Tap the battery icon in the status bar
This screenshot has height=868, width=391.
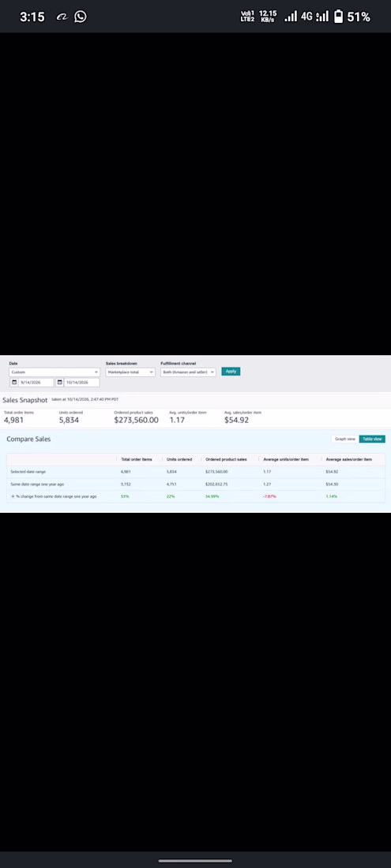[x=338, y=17]
